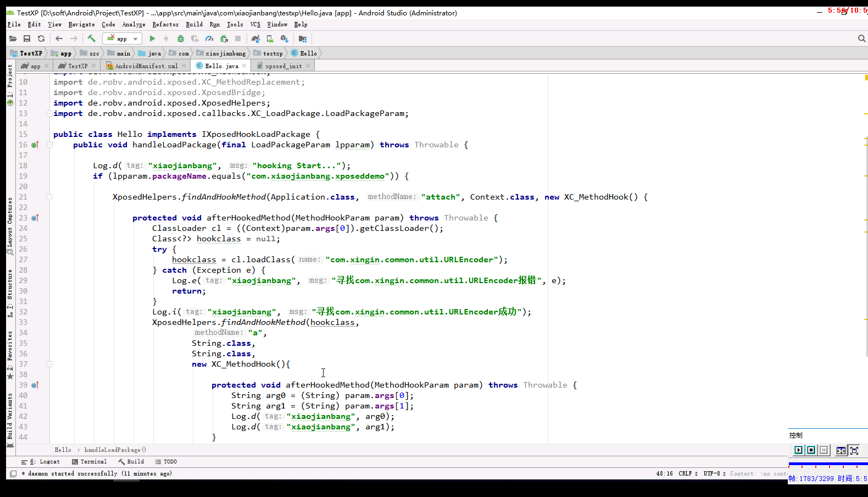Toggle the Favorites tool window
The width and height of the screenshot is (868, 497).
pyautogui.click(x=10, y=355)
